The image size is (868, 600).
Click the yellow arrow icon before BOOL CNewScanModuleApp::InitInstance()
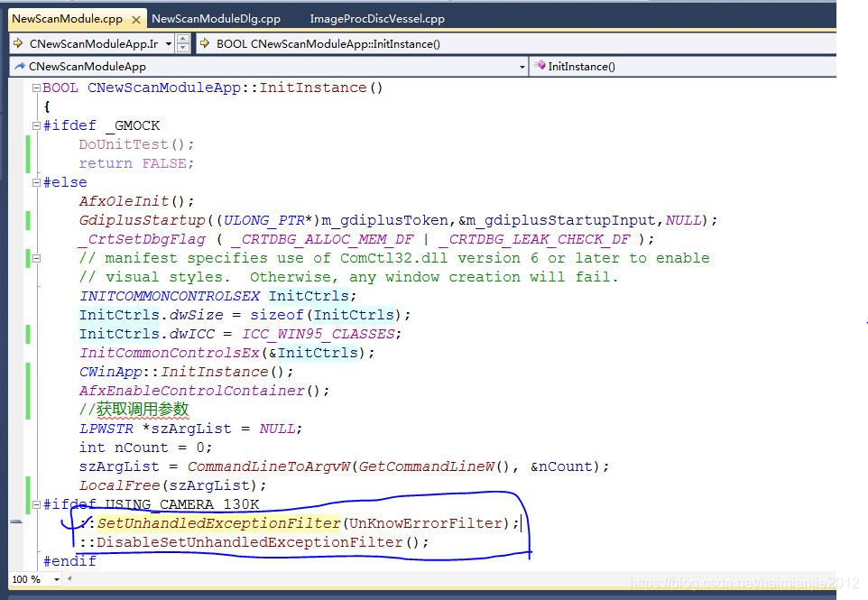tap(205, 43)
